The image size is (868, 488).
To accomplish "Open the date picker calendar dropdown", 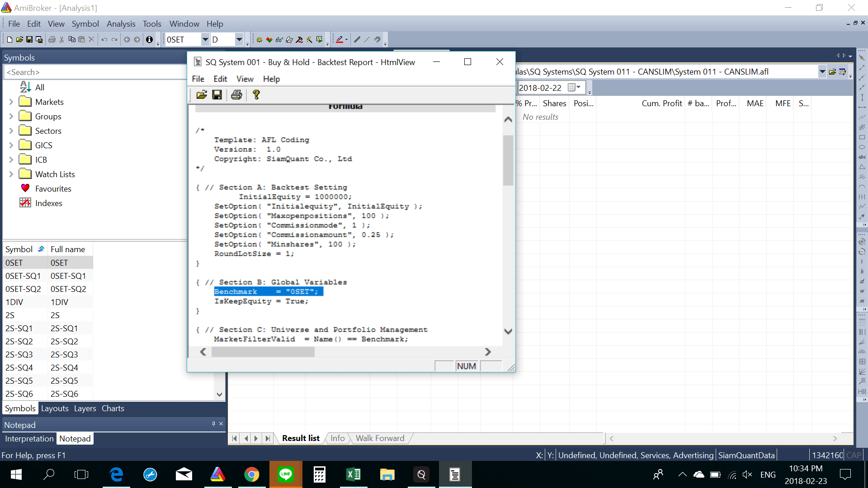I will pyautogui.click(x=574, y=88).
